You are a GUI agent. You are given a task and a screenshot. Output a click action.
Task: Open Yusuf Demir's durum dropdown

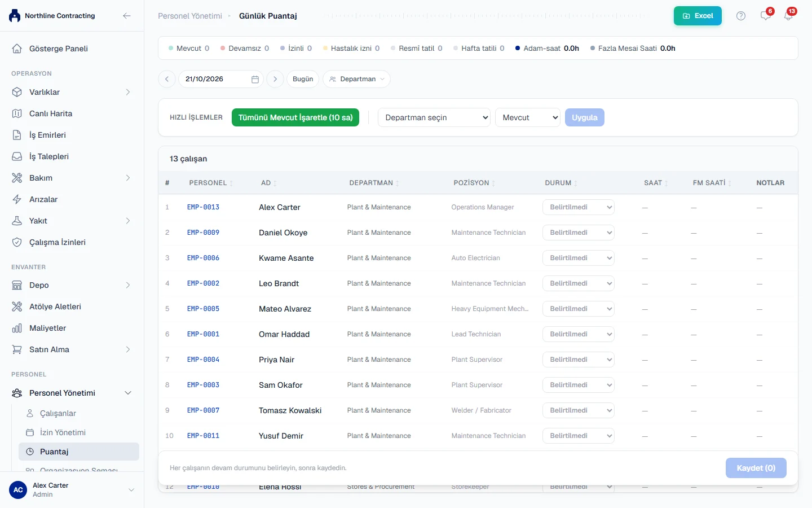(x=579, y=436)
